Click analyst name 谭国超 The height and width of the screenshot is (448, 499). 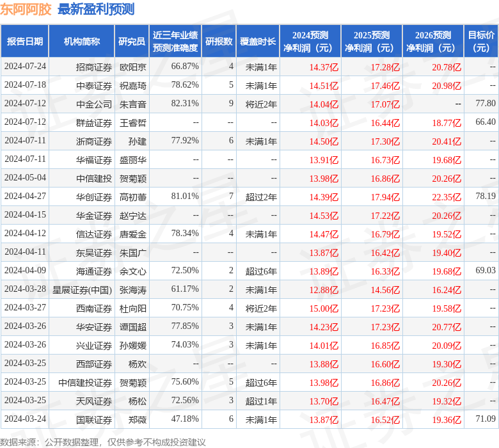(x=132, y=327)
